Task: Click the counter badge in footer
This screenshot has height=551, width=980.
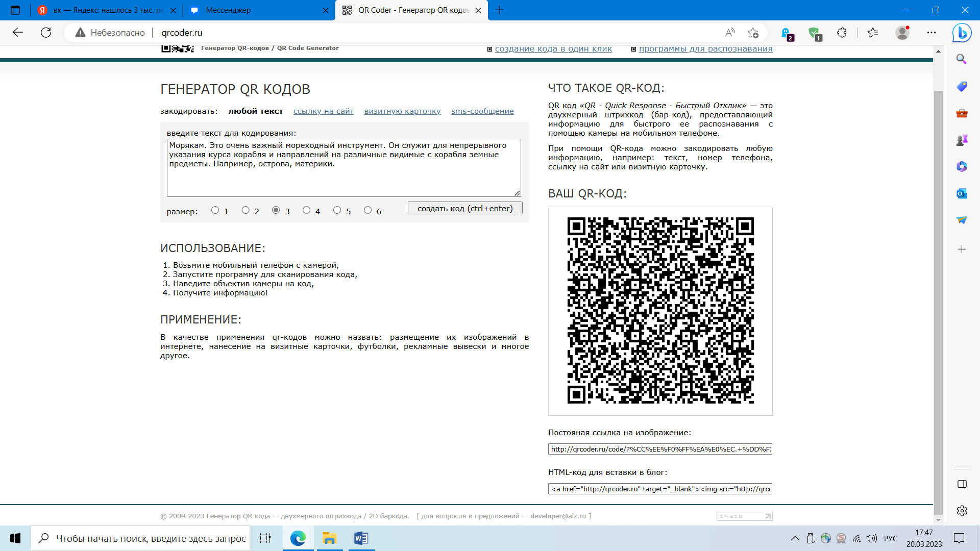Action: 744,516
